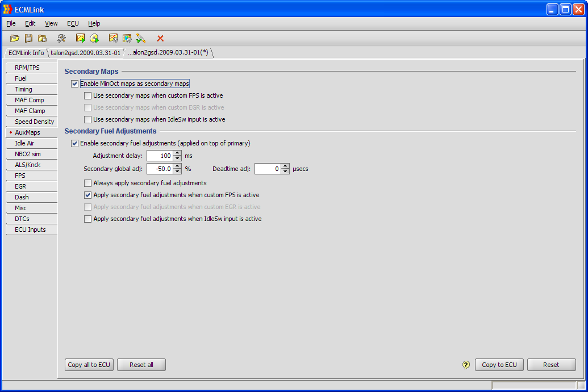Click the open file folder icon
This screenshot has width=588, height=392.
[x=15, y=38]
